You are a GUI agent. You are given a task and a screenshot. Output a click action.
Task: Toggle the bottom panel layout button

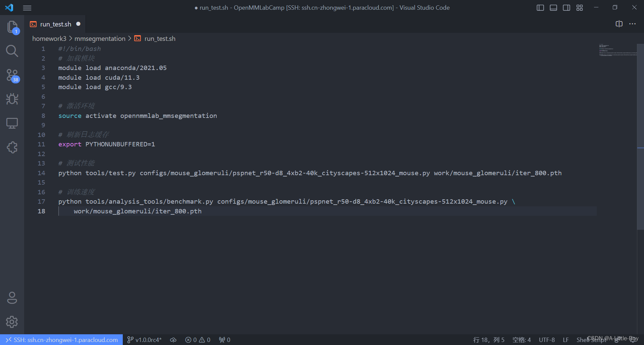[x=553, y=8]
